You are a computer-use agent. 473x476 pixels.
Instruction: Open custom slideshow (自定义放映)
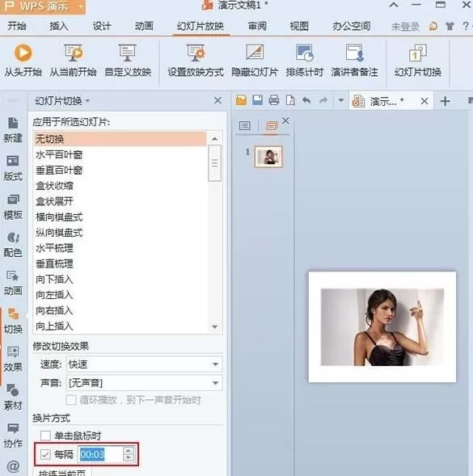tap(128, 60)
